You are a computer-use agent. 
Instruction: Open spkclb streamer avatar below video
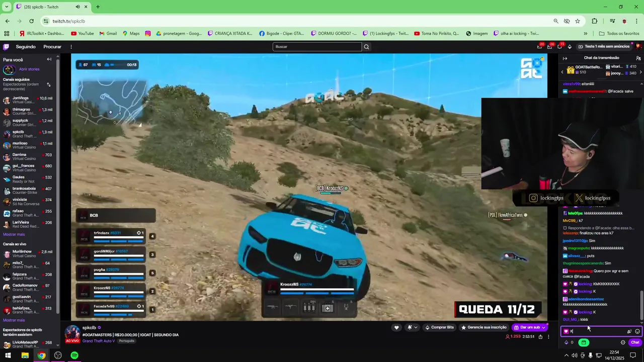click(72, 333)
